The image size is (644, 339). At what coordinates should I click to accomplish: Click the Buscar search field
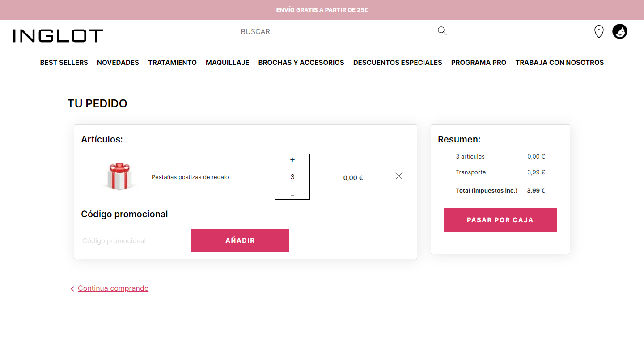tap(335, 32)
